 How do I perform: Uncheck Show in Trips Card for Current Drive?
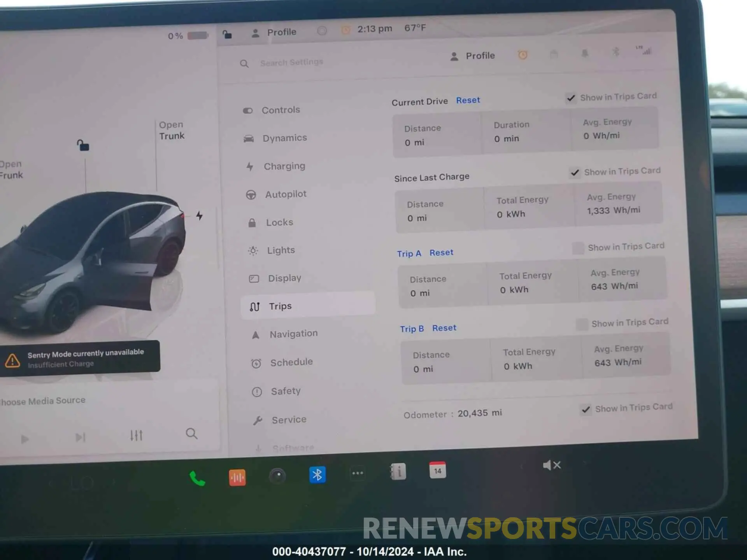pyautogui.click(x=571, y=98)
